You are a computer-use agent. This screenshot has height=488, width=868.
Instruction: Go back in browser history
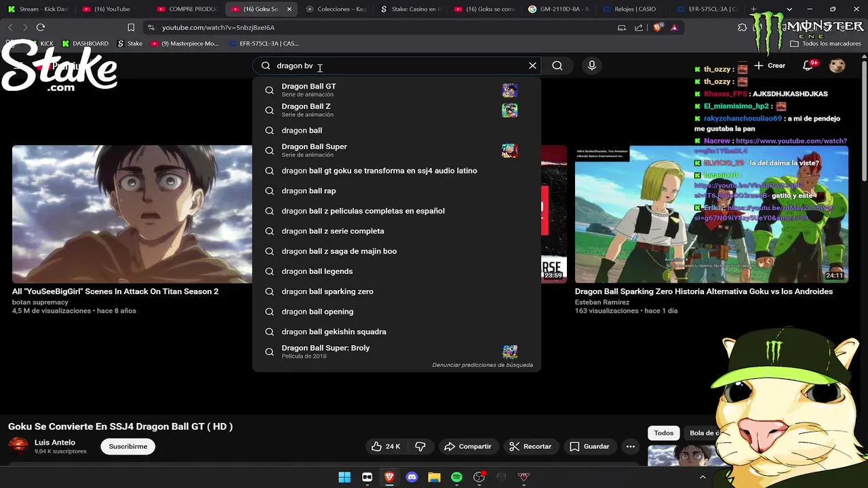click(x=10, y=27)
